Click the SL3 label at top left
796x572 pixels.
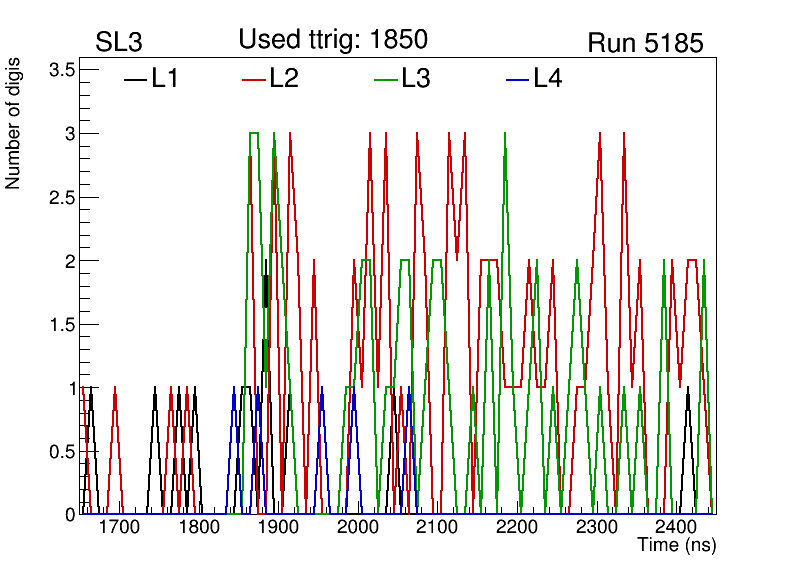[121, 43]
